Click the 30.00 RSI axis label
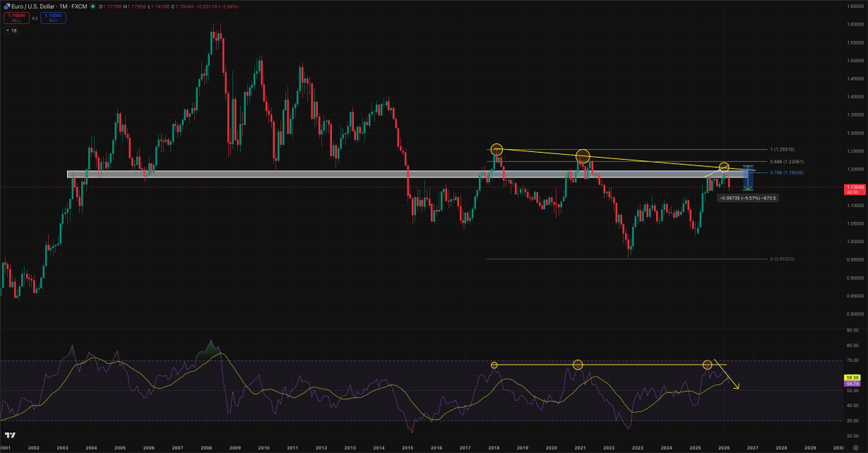Viewport: 868px width, 453px height. pos(851,421)
